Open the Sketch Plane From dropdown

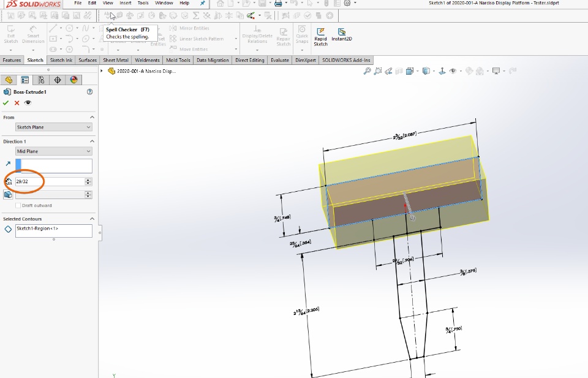coord(54,127)
